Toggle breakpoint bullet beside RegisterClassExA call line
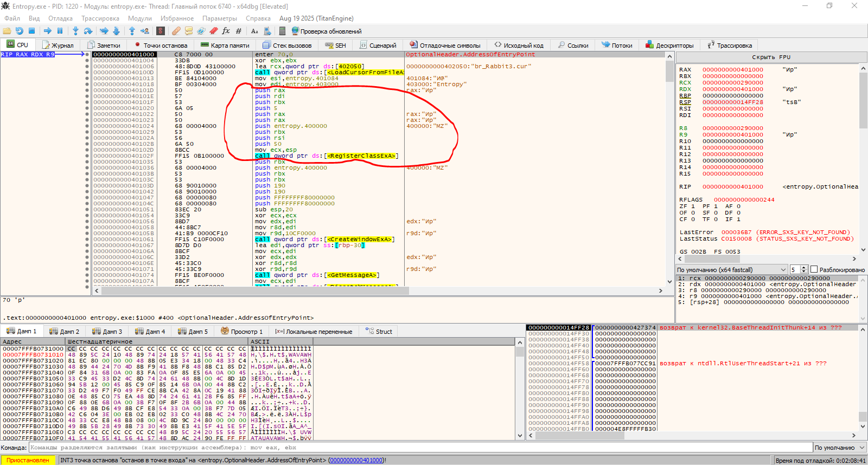Screen dimensions: 868x465 click(x=87, y=156)
